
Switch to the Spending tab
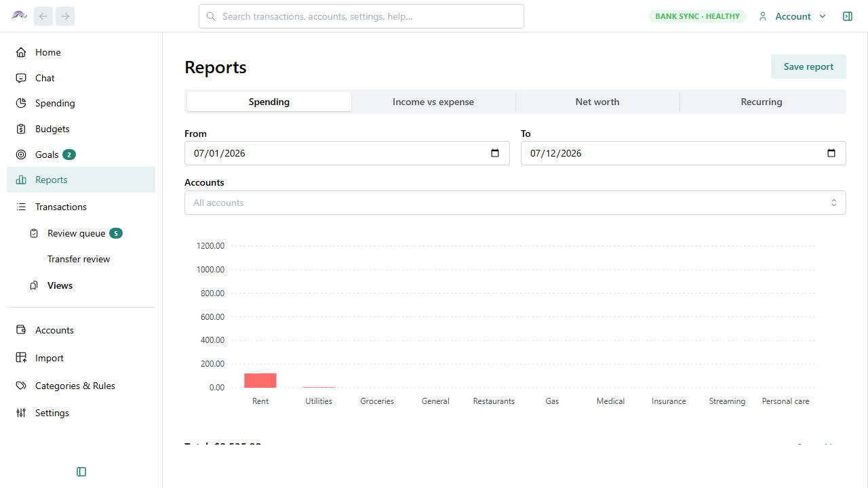(x=269, y=102)
